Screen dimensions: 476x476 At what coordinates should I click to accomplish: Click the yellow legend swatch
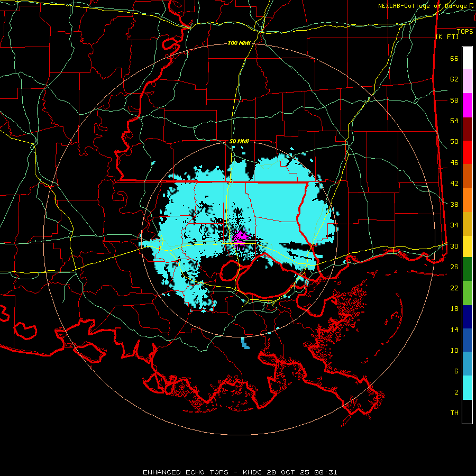[467, 246]
